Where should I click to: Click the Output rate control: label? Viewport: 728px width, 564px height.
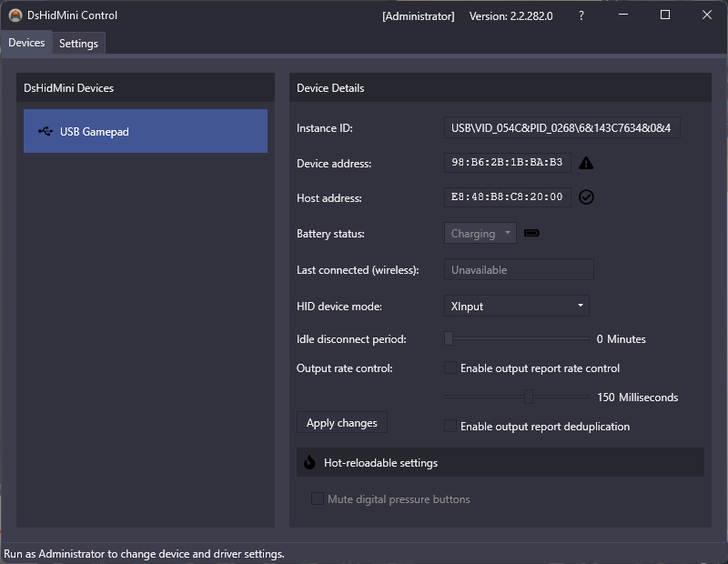[345, 368]
